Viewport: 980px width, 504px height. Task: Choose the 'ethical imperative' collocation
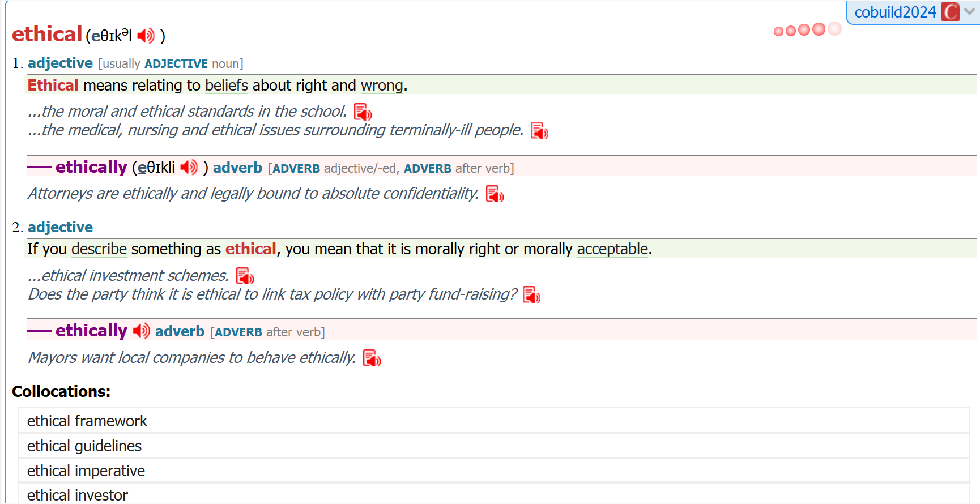[86, 471]
